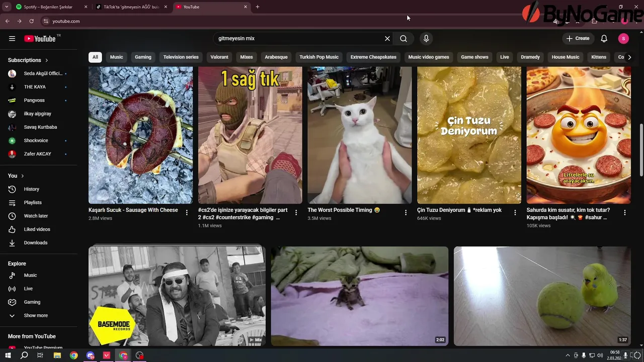
Task: Start voice search with microphone
Action: pyautogui.click(x=426, y=39)
